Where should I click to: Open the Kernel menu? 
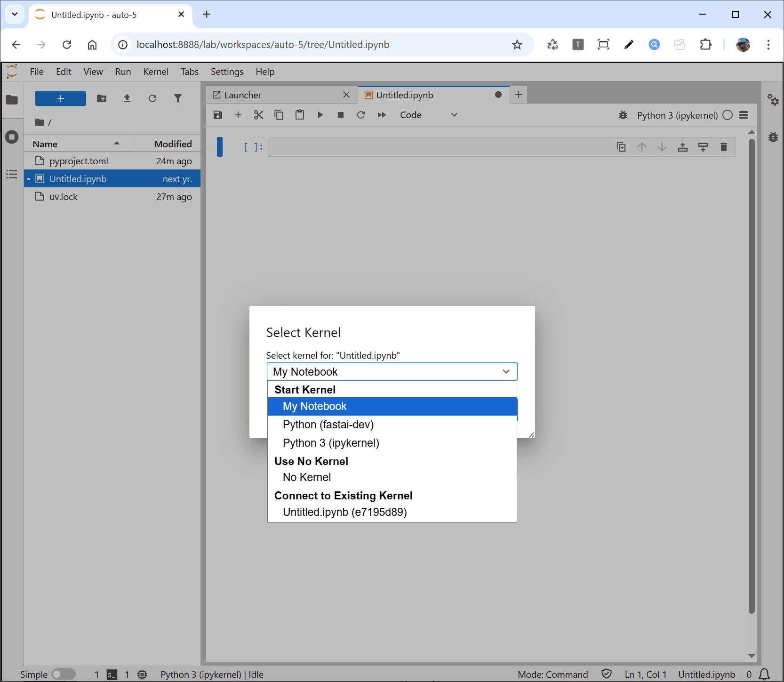pyautogui.click(x=156, y=72)
